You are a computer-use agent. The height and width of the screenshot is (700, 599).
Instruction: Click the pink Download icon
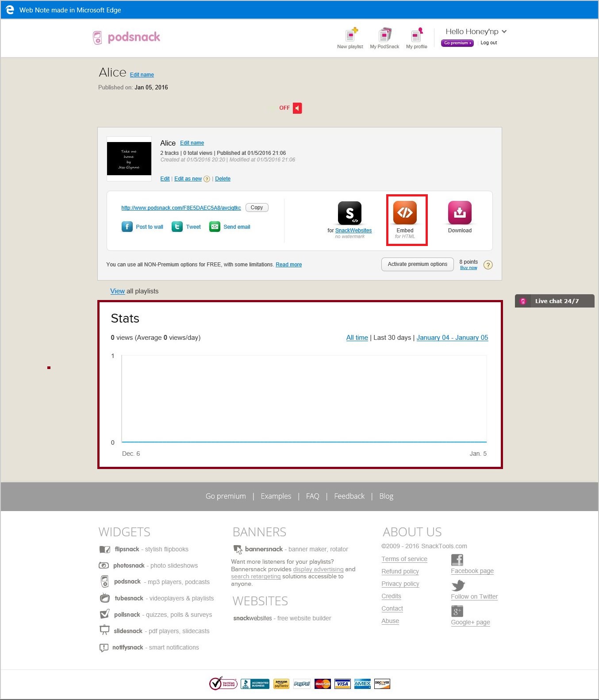click(x=460, y=213)
